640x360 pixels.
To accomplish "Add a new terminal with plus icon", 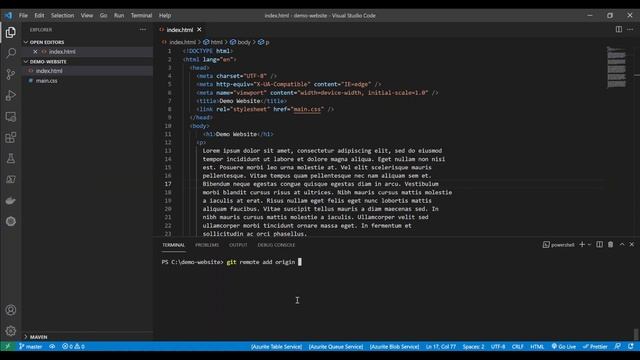I will pos(582,244).
